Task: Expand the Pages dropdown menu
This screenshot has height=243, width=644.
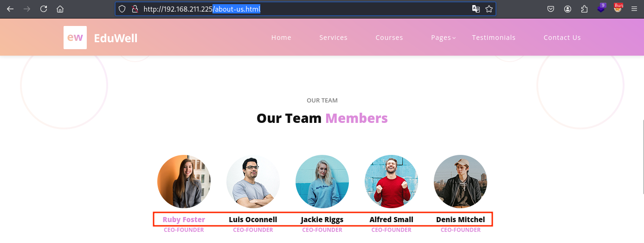Action: coord(443,38)
